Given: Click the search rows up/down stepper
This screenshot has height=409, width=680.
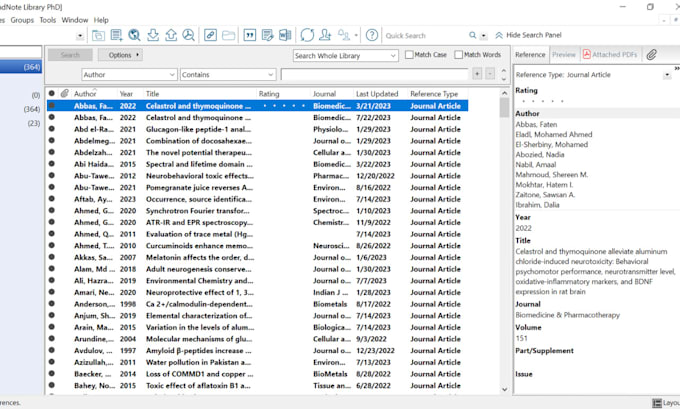Looking at the screenshot, I should click(x=503, y=75).
